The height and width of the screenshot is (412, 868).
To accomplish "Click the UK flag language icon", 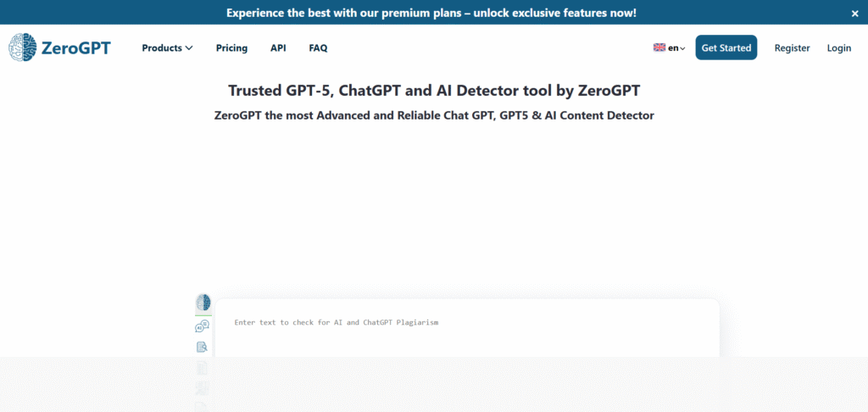I will click(659, 48).
